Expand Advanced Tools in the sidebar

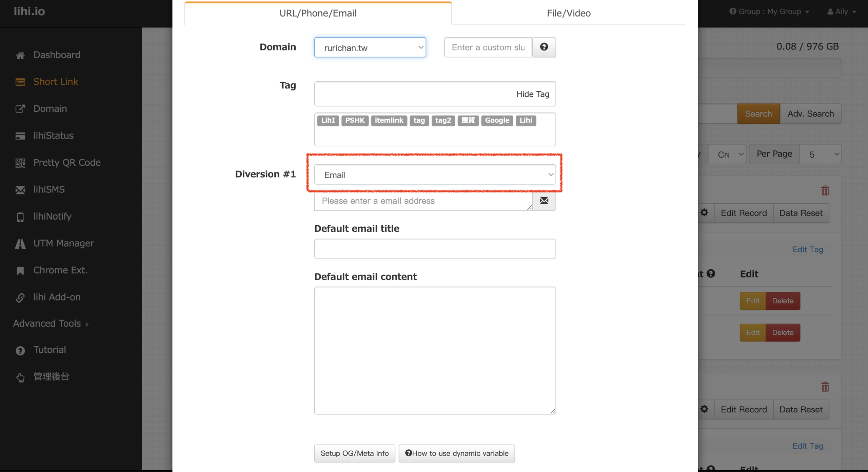click(51, 324)
